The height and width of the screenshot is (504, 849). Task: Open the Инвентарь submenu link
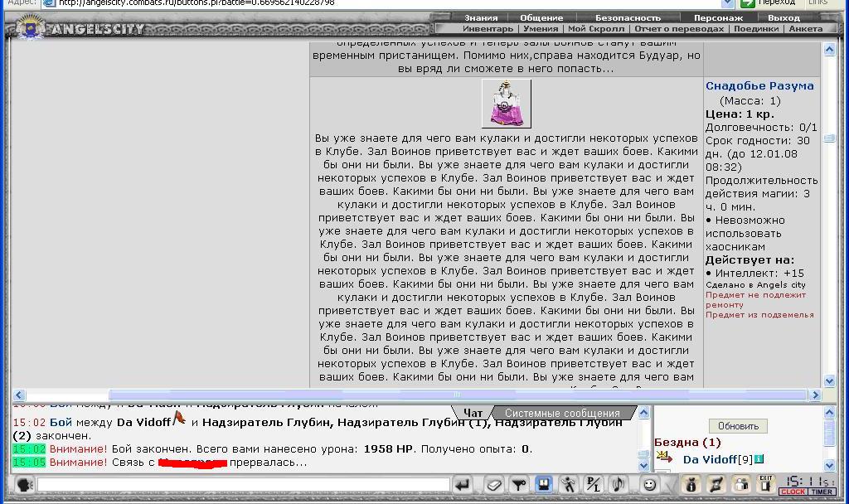(488, 29)
